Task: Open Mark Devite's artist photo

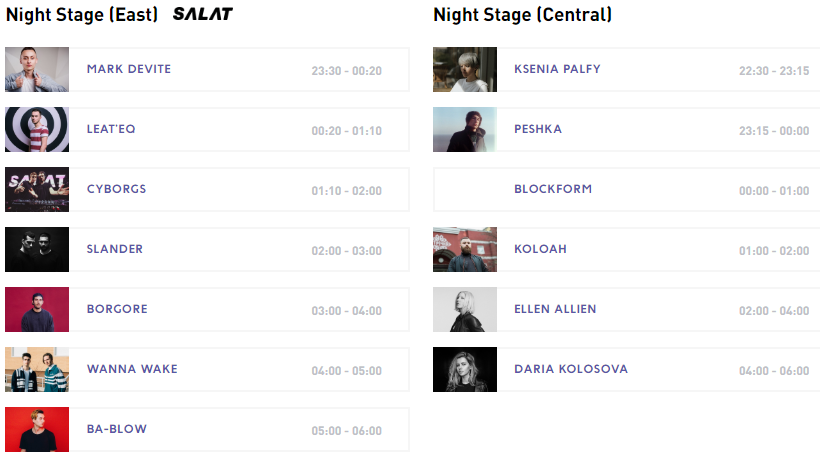Action: point(37,70)
